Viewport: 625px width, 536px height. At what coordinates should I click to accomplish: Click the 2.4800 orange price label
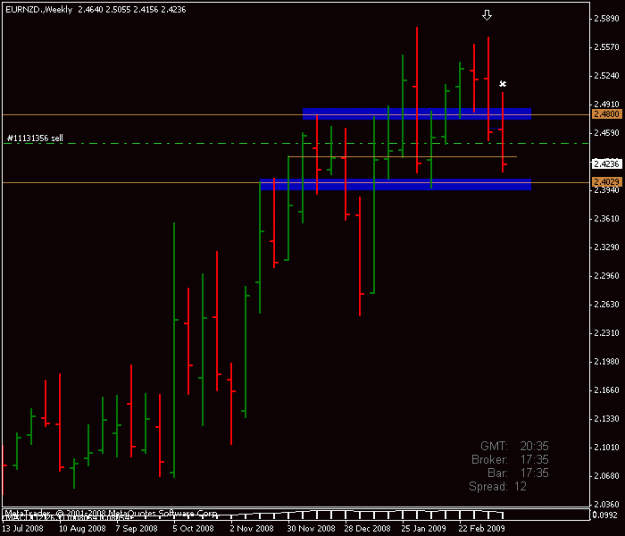[606, 114]
